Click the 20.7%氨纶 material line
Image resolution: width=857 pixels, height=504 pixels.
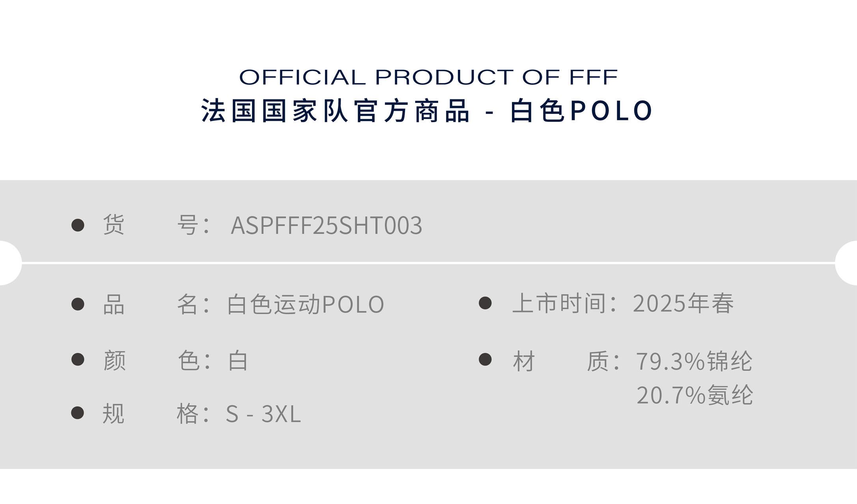[x=695, y=395]
